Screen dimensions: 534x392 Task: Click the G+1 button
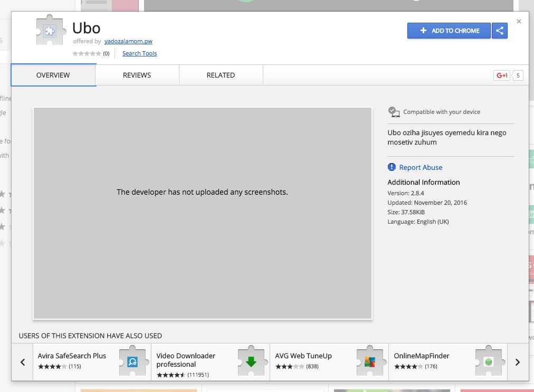point(502,75)
